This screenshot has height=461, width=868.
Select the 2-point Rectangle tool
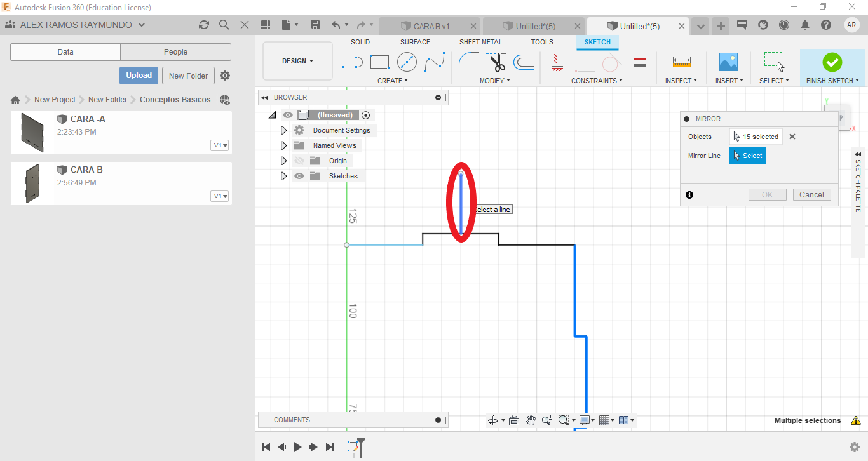[379, 62]
